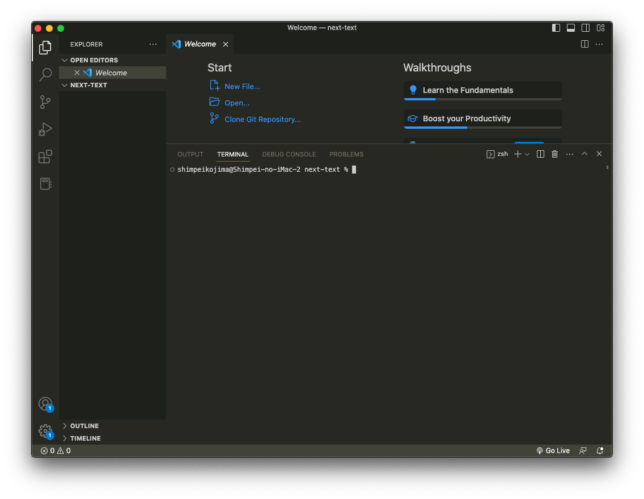
Task: Open editor More Actions ellipsis
Action: [599, 44]
